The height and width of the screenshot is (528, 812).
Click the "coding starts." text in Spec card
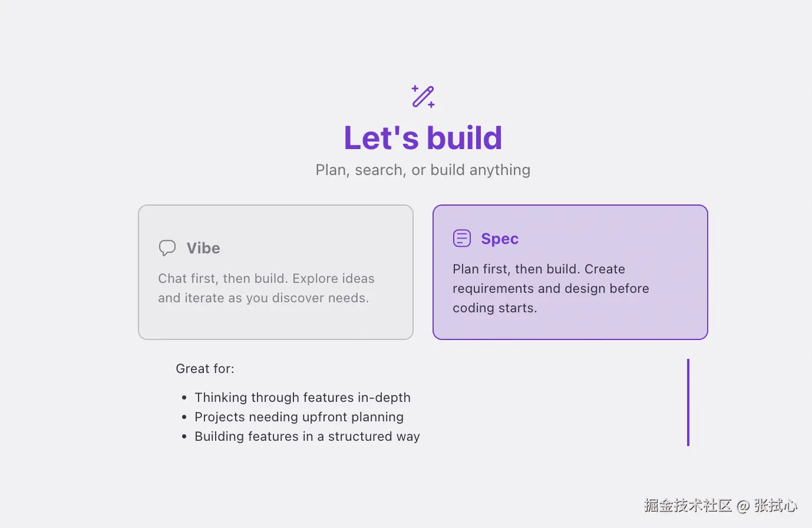495,308
